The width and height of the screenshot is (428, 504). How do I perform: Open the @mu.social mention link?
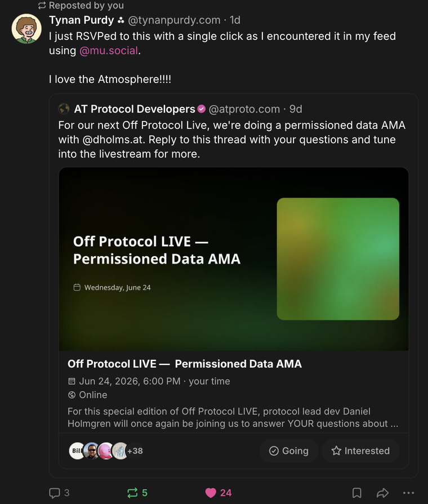109,51
